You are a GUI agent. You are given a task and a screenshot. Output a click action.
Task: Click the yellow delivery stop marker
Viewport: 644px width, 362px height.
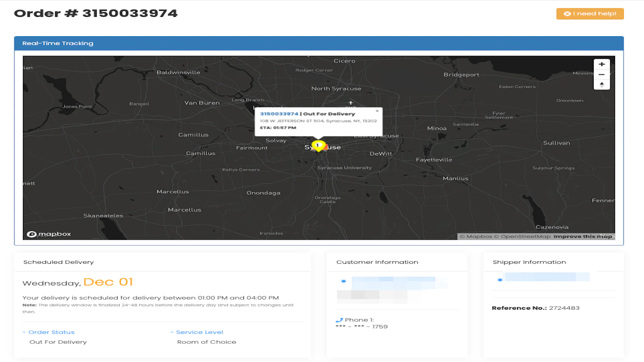pos(318,146)
